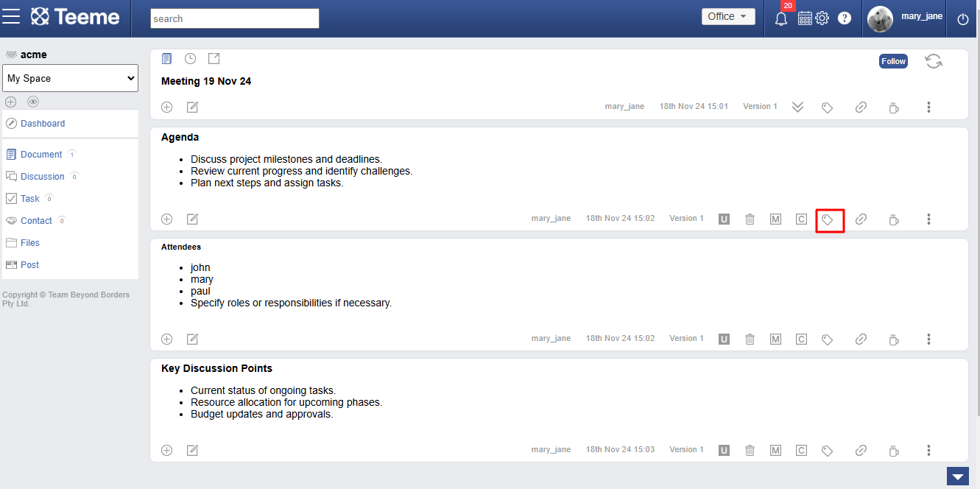
Task: Click mary_jane username in header
Action: pyautogui.click(x=921, y=16)
